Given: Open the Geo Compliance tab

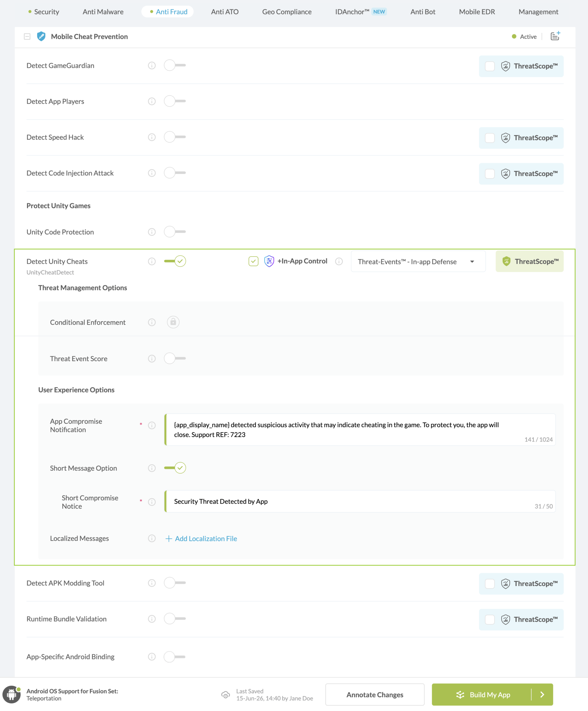Looking at the screenshot, I should pyautogui.click(x=287, y=12).
